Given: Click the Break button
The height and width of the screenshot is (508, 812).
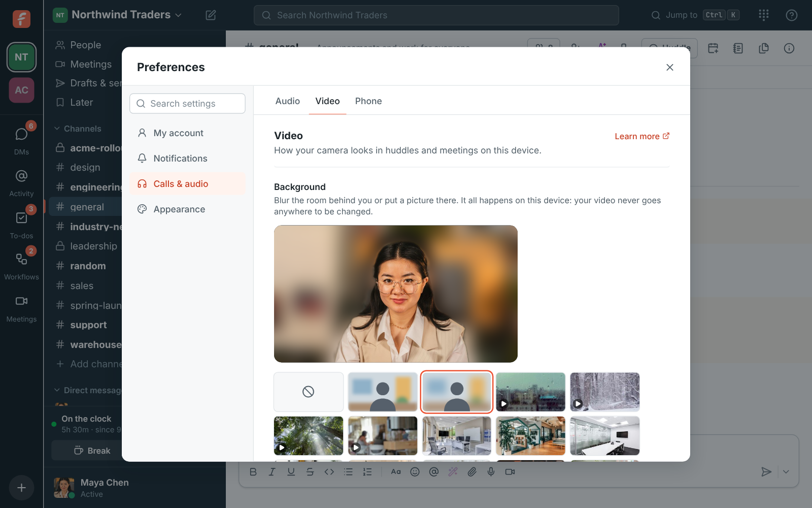Looking at the screenshot, I should click(x=92, y=451).
